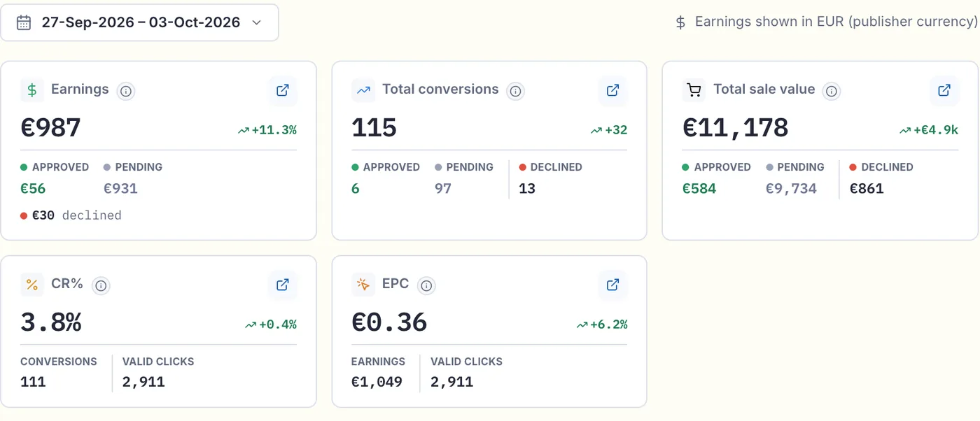Image resolution: width=980 pixels, height=421 pixels.
Task: Click the 115 total conversions figure
Action: coord(374,128)
